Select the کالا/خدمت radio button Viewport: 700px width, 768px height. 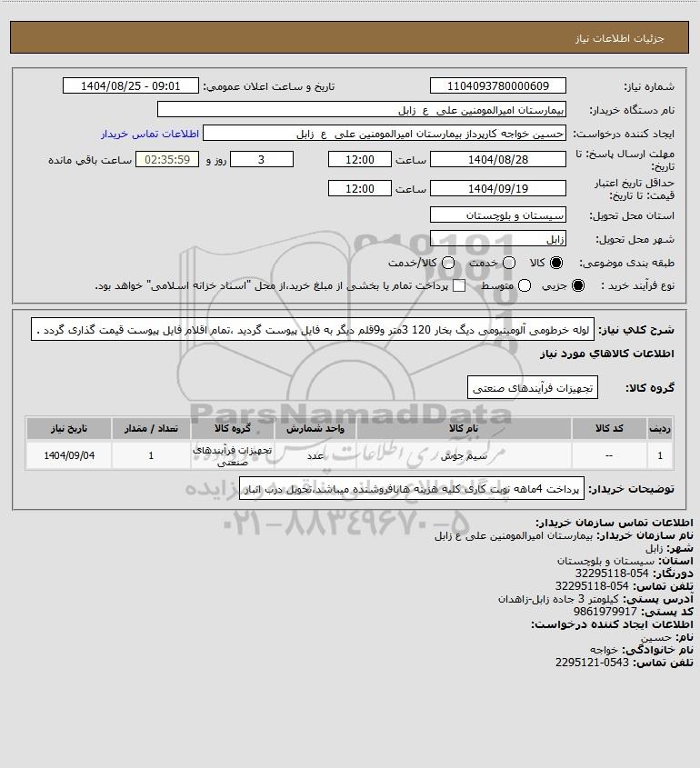click(447, 263)
